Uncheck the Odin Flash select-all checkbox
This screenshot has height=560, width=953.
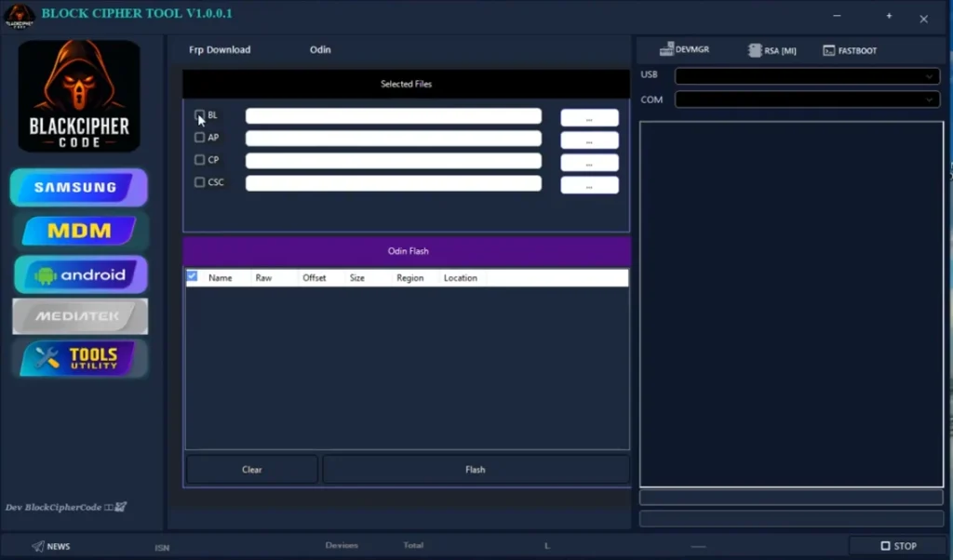point(191,276)
